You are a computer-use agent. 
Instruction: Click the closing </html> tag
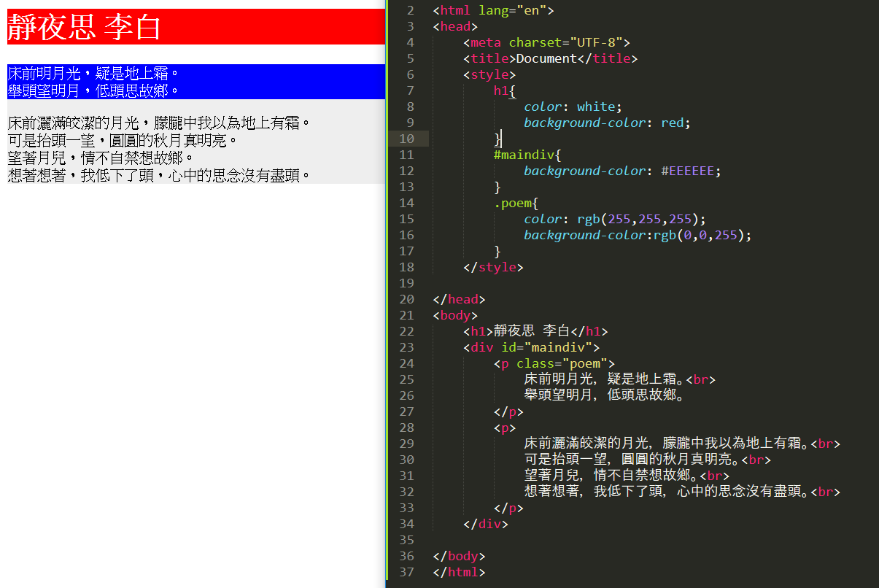pos(459,572)
